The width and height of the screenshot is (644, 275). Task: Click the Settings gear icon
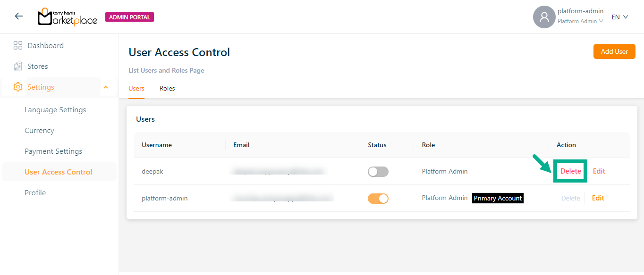tap(18, 87)
